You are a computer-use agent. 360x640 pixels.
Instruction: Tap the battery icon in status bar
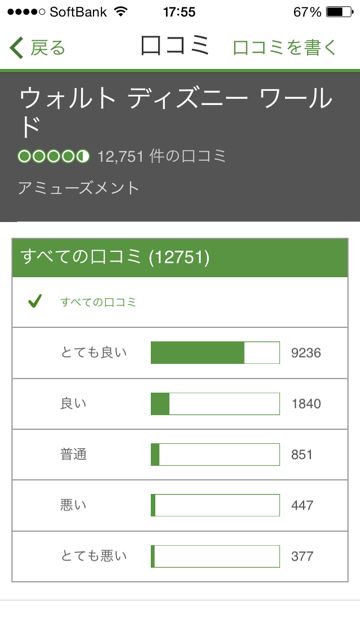(x=340, y=12)
